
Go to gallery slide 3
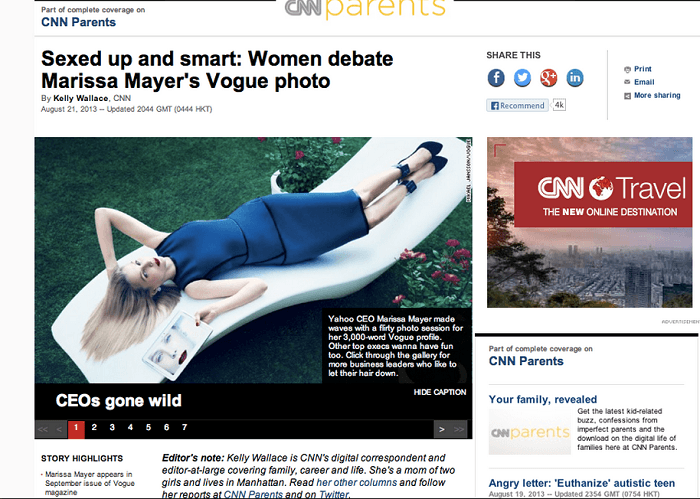click(112, 428)
